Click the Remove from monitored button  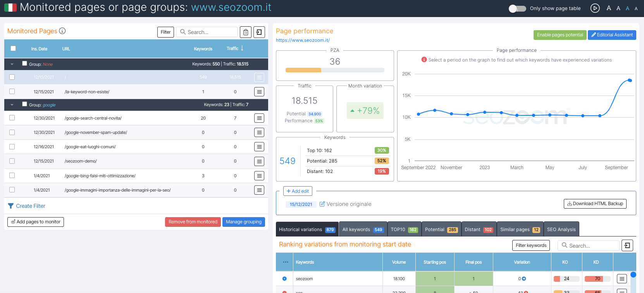[x=193, y=222]
